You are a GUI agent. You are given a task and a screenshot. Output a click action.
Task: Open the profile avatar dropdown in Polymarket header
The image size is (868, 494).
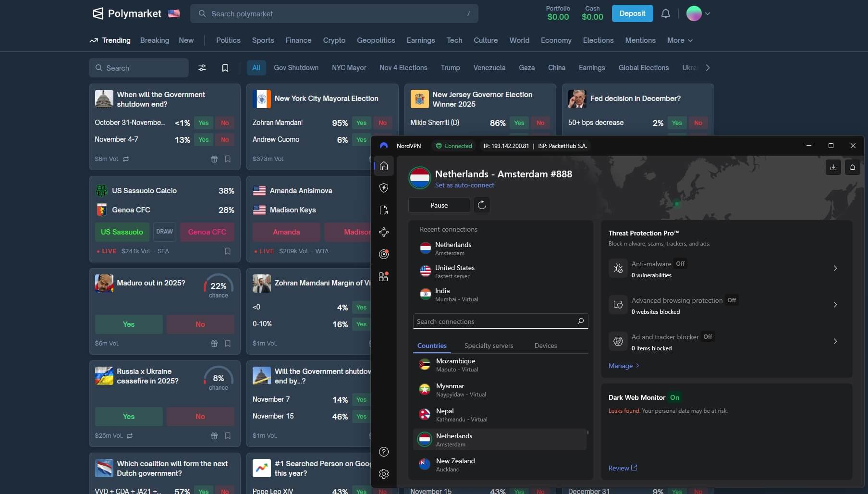697,13
